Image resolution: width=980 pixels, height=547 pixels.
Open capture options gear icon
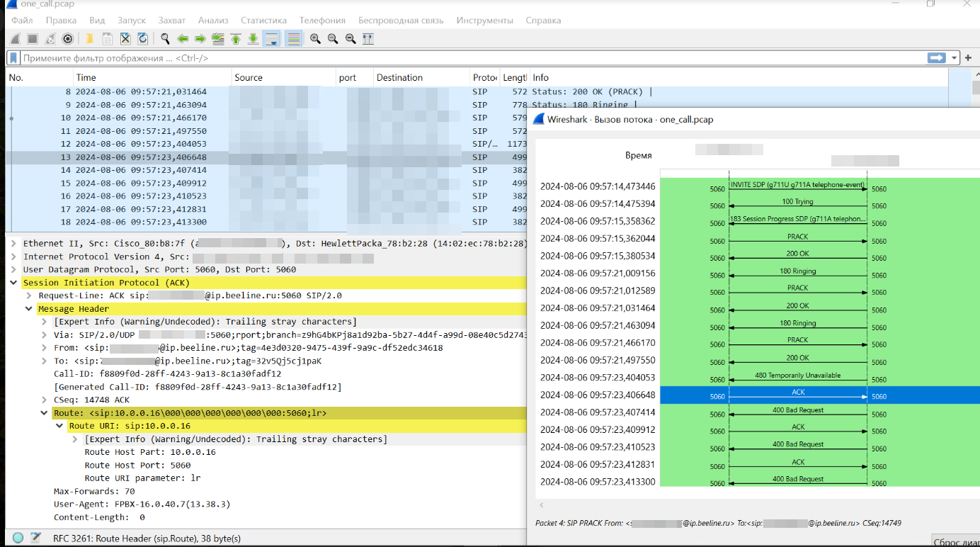[68, 39]
